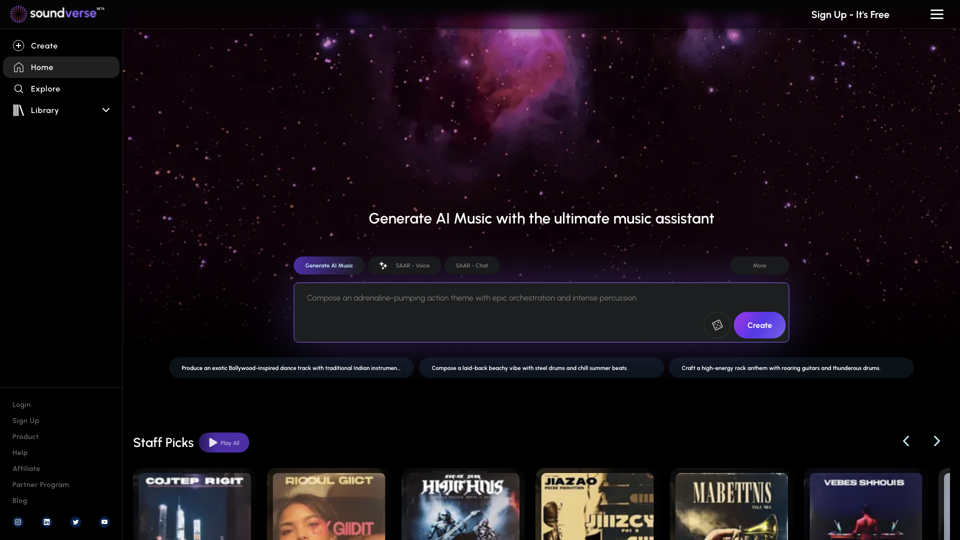The image size is (960, 540).
Task: Choose the laid-back beachy vibe suggestion
Action: 541,368
